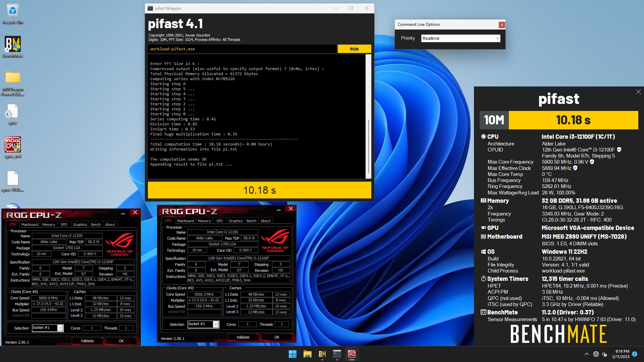
Task: Click OK in left CPU-Z window
Action: [x=121, y=341]
